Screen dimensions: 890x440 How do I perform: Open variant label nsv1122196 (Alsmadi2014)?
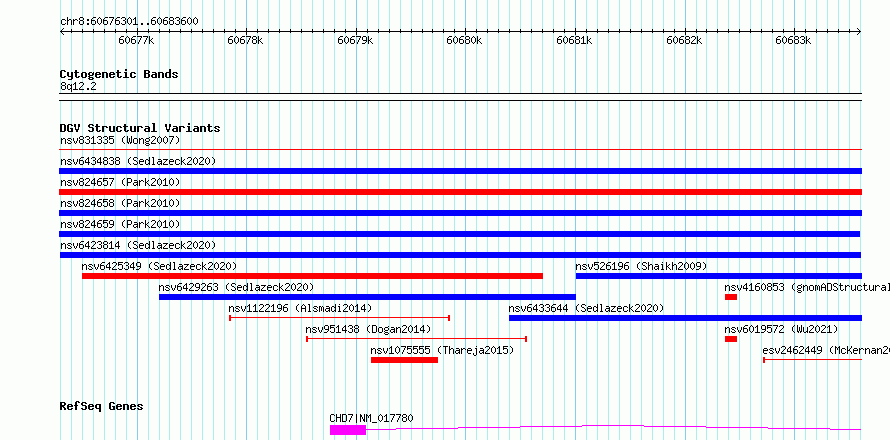pyautogui.click(x=300, y=308)
